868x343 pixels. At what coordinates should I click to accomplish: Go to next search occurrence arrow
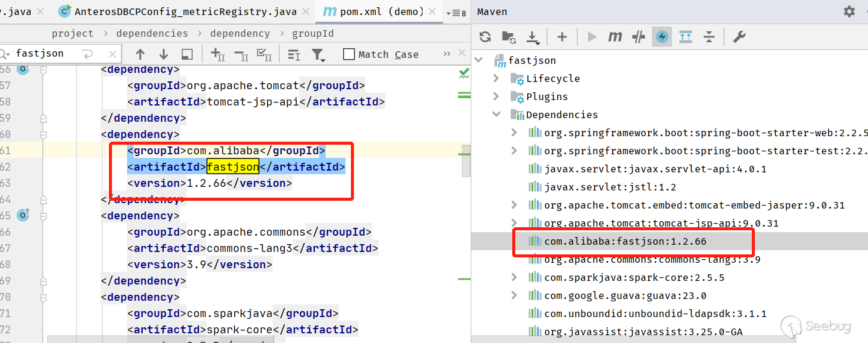click(x=164, y=54)
